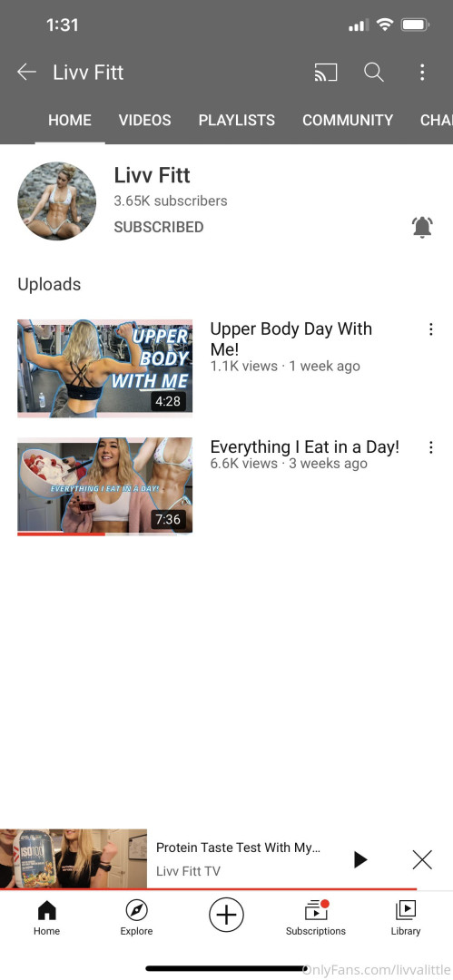Open the Everything I Eat in a Day title
The image size is (453, 980).
coord(305,446)
